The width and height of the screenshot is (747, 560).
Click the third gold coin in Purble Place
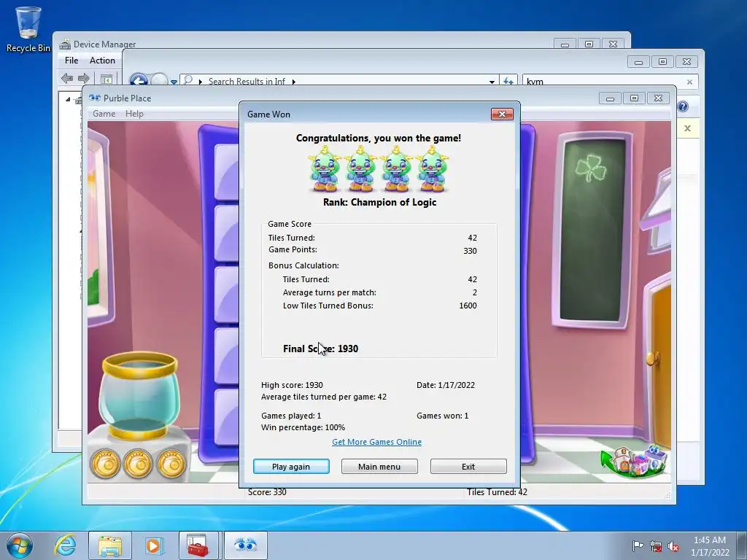coord(171,463)
